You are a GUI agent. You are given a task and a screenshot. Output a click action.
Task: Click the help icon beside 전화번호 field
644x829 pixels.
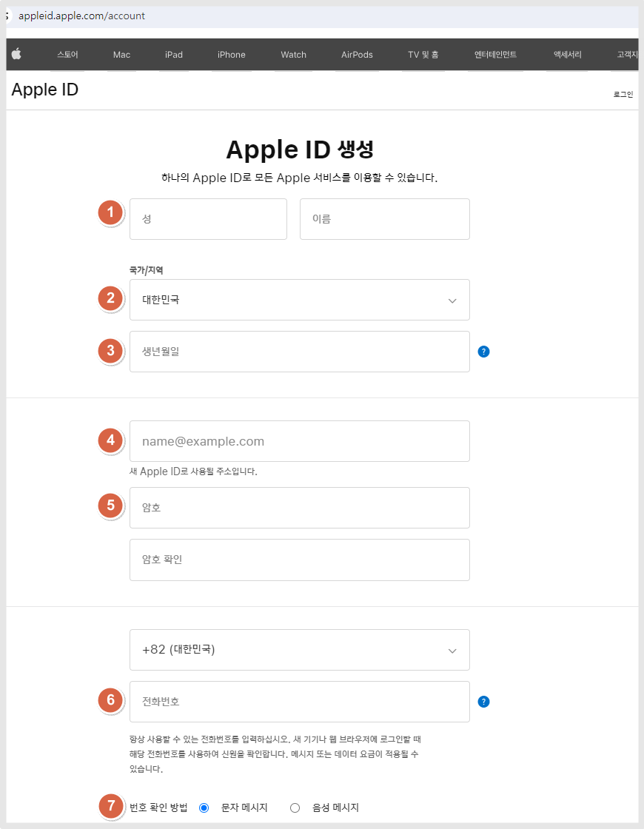click(483, 702)
